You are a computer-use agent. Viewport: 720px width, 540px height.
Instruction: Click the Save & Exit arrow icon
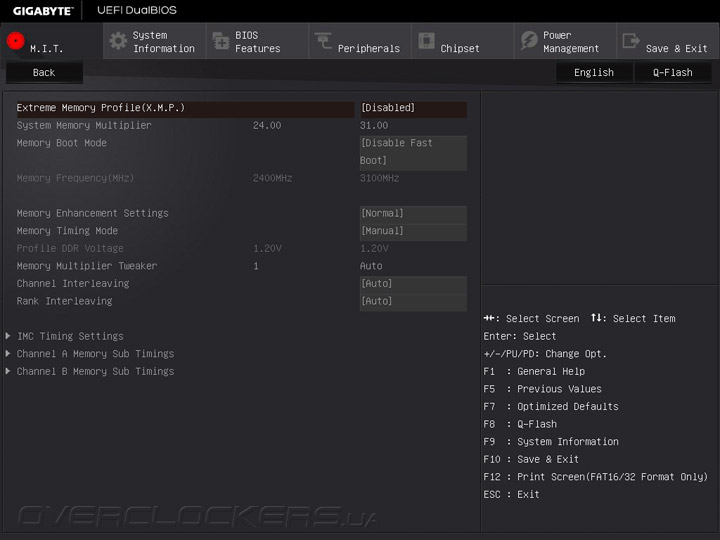click(x=631, y=40)
